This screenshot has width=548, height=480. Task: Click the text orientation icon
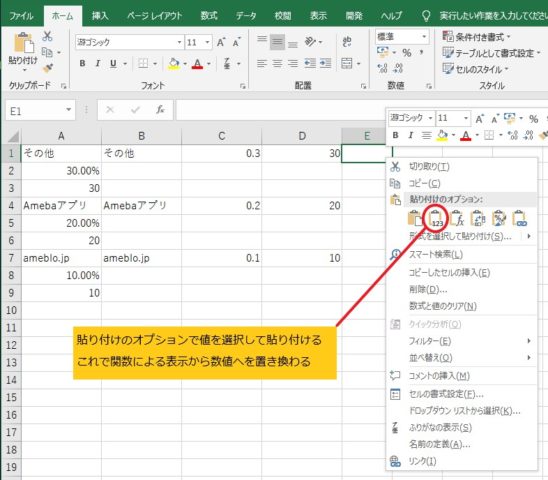[310, 42]
